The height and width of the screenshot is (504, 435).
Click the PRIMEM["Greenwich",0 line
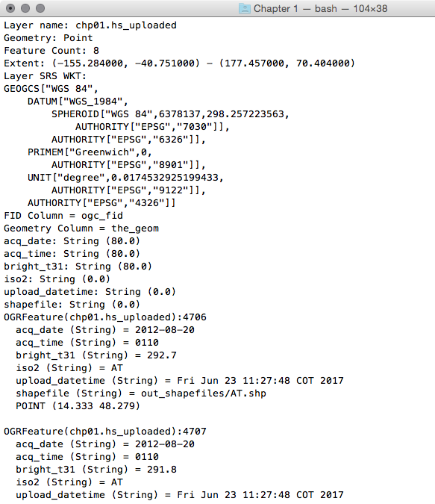[x=90, y=152]
